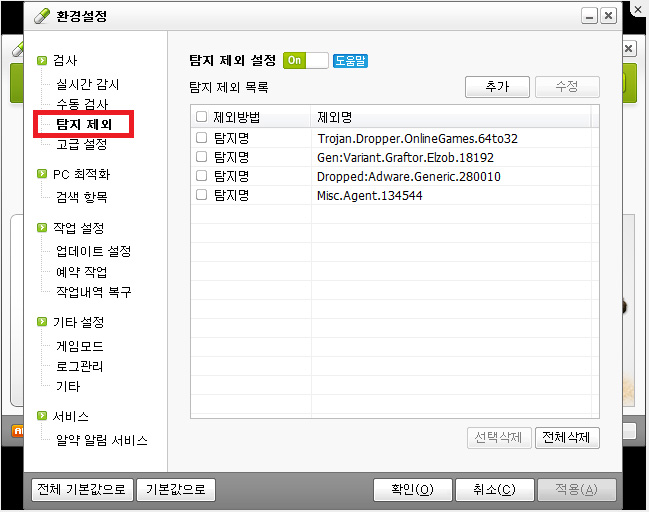Check the Dropped:Adware.Generic.280010 row checkbox
The height and width of the screenshot is (512, 649).
(x=202, y=175)
